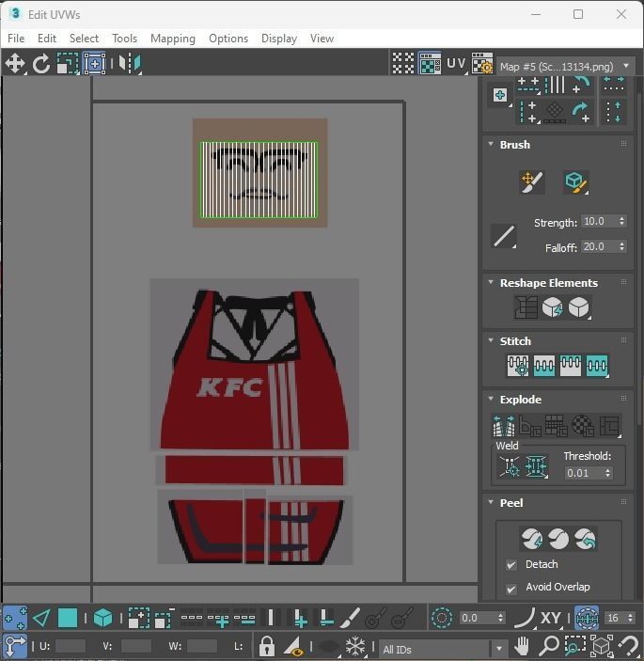Viewport: 644px width, 661px height.
Task: Set the Strength value field
Action: coord(599,221)
